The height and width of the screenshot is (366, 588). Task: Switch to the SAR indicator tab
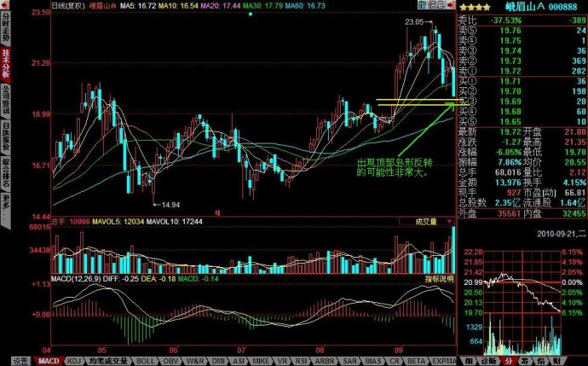click(x=349, y=361)
